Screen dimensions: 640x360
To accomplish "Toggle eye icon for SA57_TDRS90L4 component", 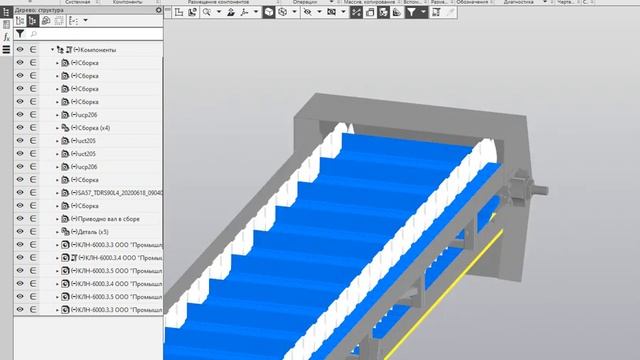I will pyautogui.click(x=20, y=192).
